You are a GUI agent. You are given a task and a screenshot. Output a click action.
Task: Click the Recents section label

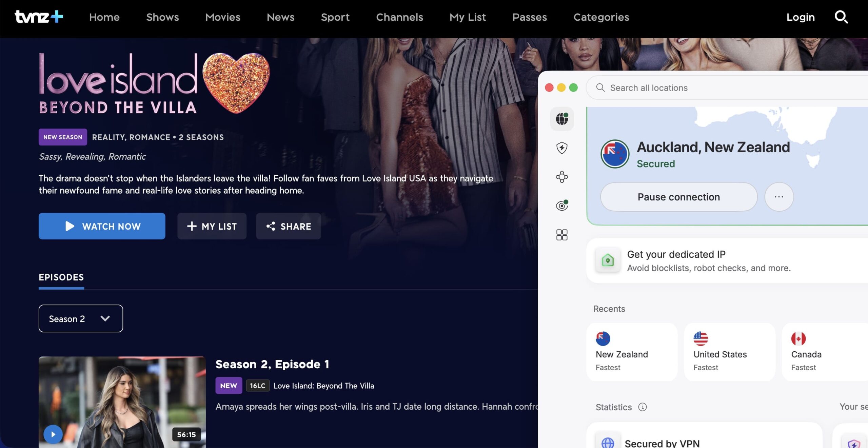[x=609, y=309]
